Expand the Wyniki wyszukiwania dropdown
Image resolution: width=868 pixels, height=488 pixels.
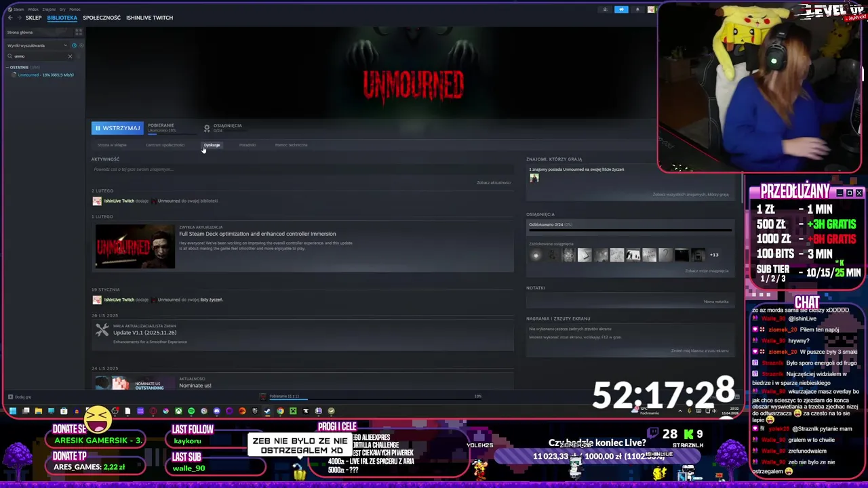coord(37,45)
